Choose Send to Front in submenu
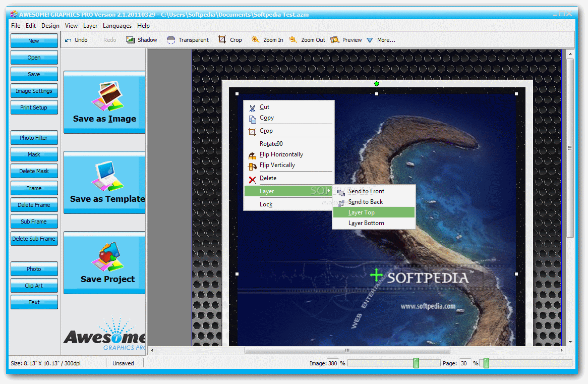This screenshot has width=588, height=384. point(374,191)
